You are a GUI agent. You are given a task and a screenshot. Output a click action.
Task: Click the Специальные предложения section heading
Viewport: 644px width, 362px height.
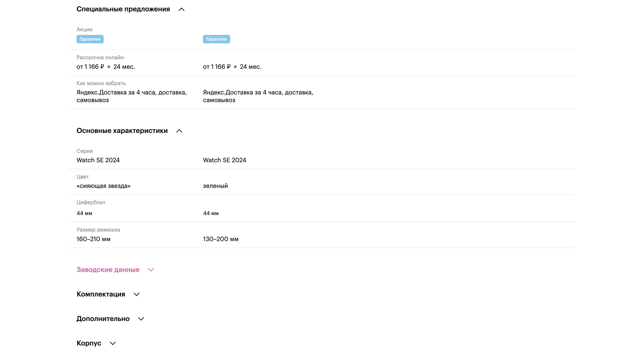(x=123, y=9)
